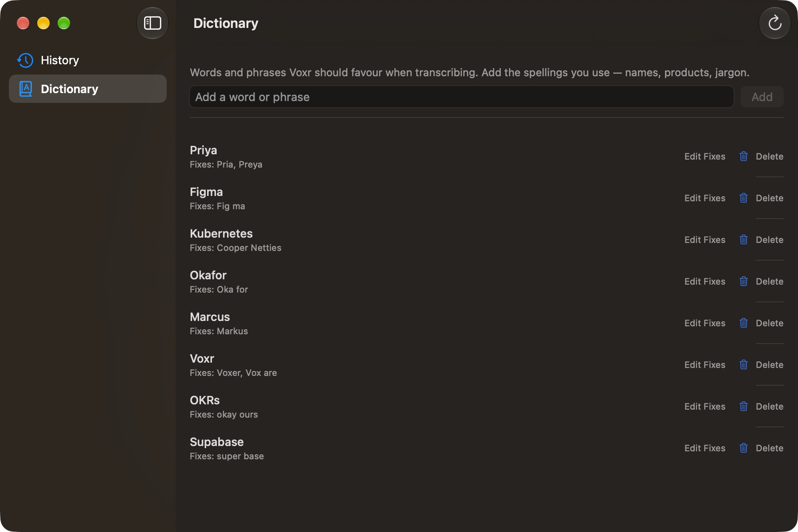Toggle the sidebar with the panel icon
The width and height of the screenshot is (798, 532).
point(153,23)
